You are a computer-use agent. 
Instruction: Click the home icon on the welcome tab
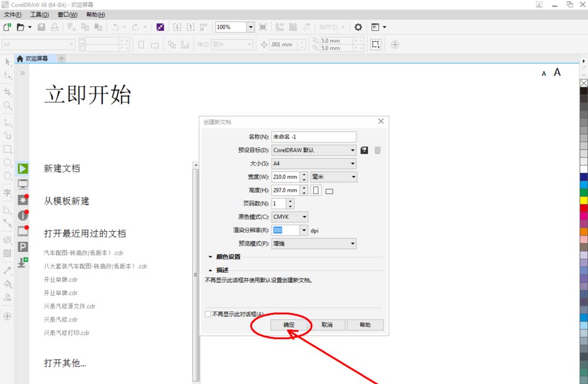(20, 58)
